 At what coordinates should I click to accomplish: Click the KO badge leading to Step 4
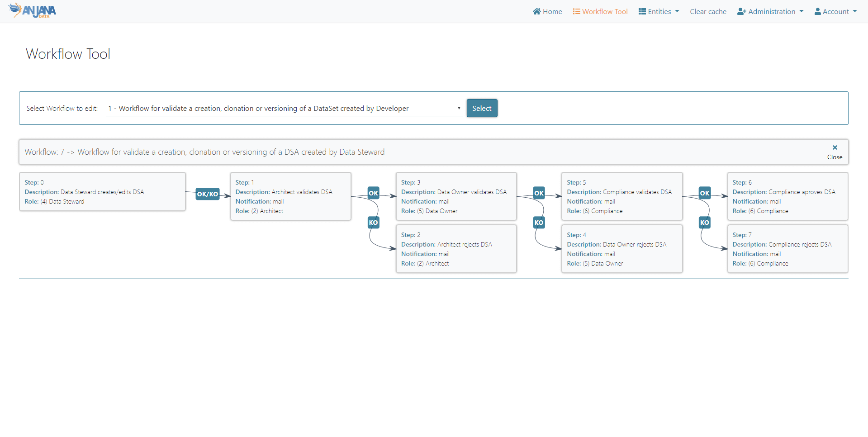click(x=539, y=223)
